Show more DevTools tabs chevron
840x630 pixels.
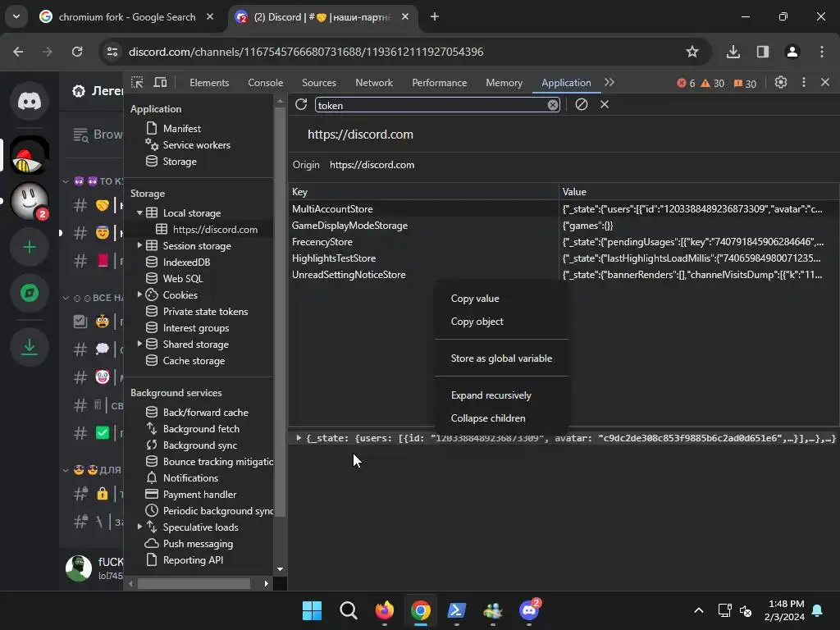609,83
